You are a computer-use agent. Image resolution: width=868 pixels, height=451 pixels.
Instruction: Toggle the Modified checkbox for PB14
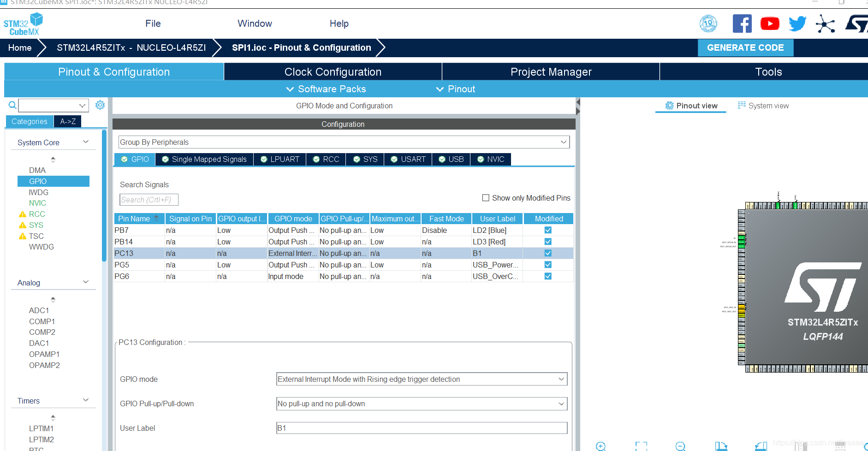(x=548, y=242)
